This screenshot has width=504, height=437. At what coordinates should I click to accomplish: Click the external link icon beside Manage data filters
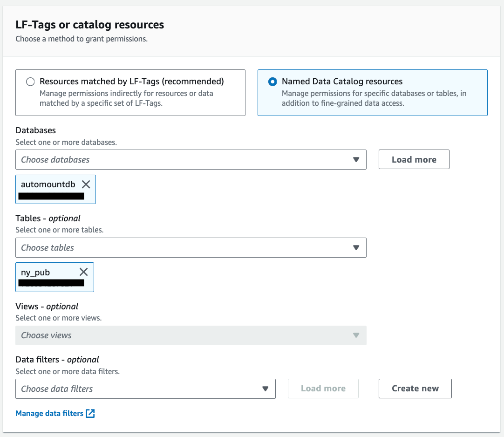(90, 413)
